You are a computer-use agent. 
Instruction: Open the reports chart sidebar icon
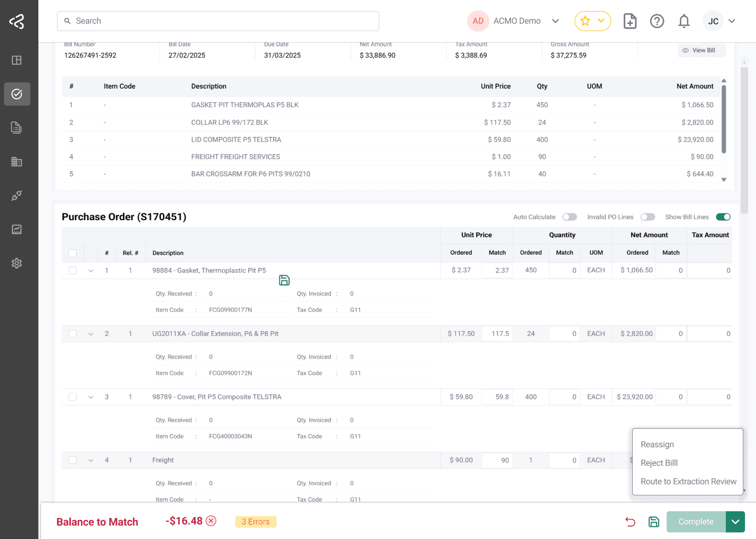pos(17,229)
